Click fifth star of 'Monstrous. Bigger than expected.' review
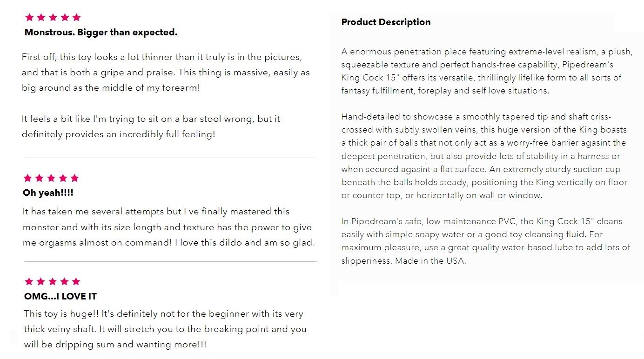The image size is (644, 359). [x=77, y=17]
